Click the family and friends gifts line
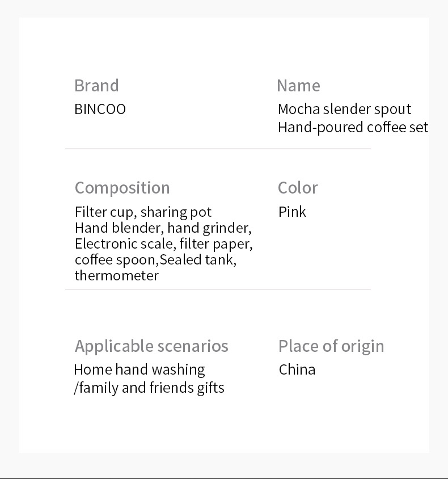 [149, 388]
